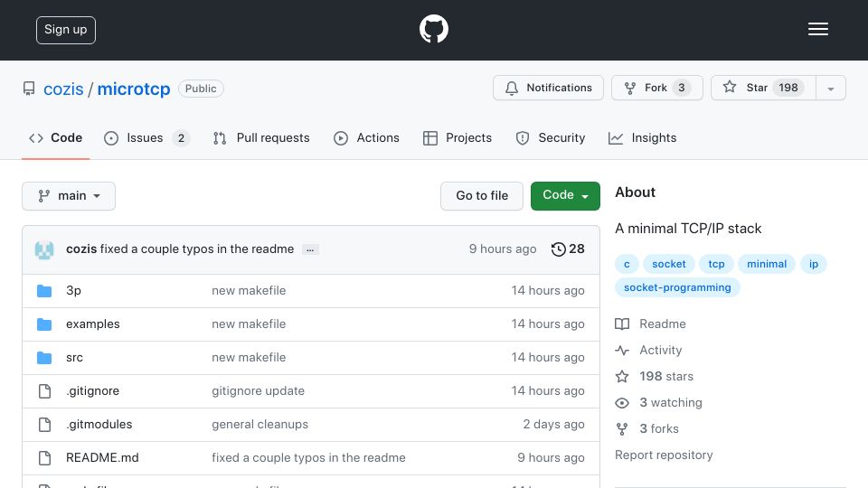Select the 'c' topic tag
Screen dimensions: 868x488
click(627, 264)
